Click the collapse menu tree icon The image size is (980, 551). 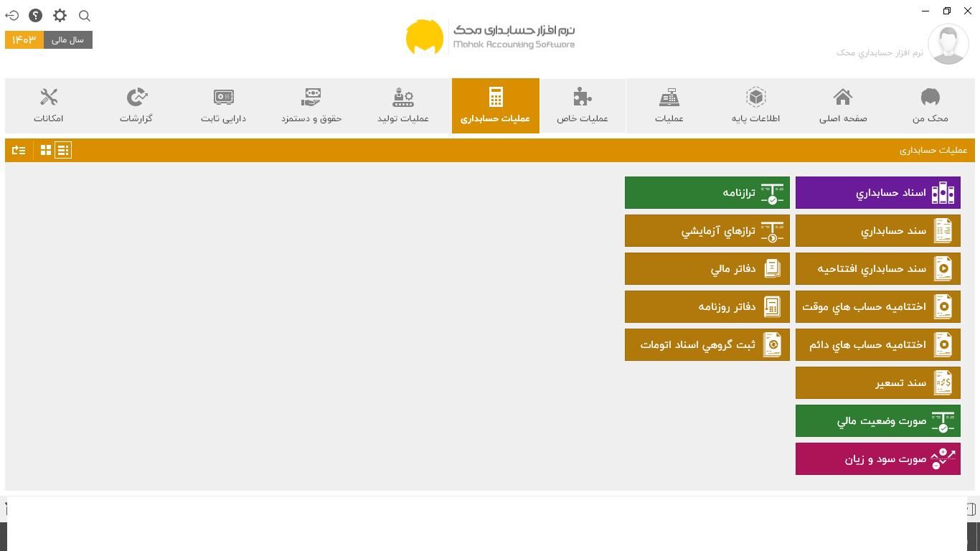[x=19, y=150]
